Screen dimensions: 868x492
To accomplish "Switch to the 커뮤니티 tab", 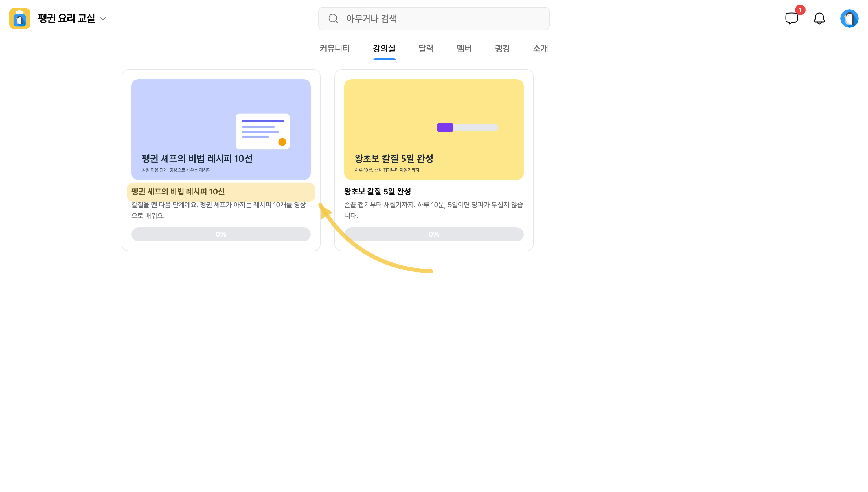I will coord(334,48).
